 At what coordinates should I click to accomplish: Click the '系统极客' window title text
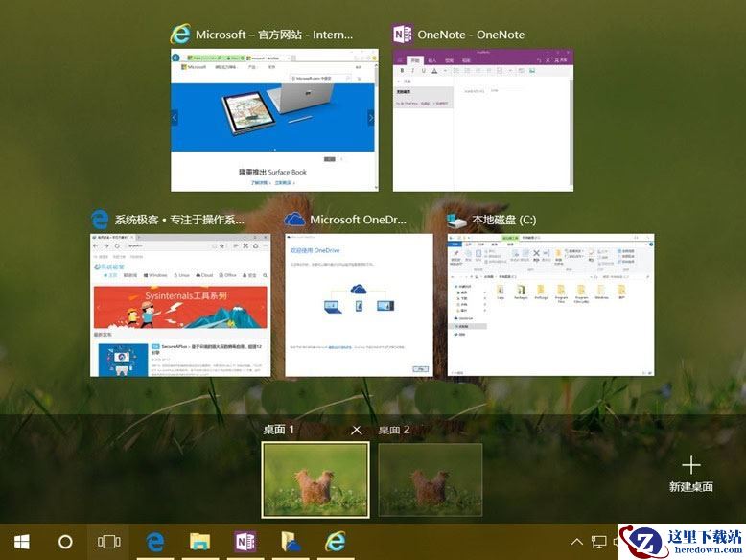(x=179, y=220)
